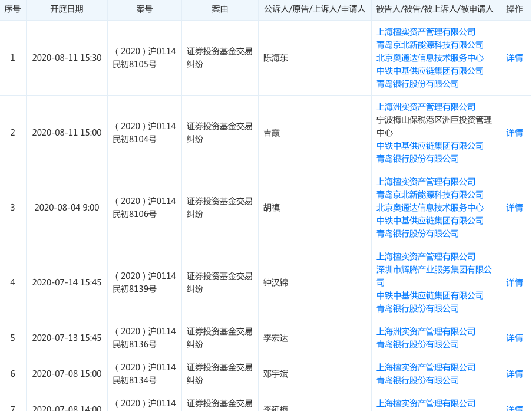Image resolution: width=532 pixels, height=411 pixels.
Task: Select case number cell ending 民初8139号
Action: 144,282
